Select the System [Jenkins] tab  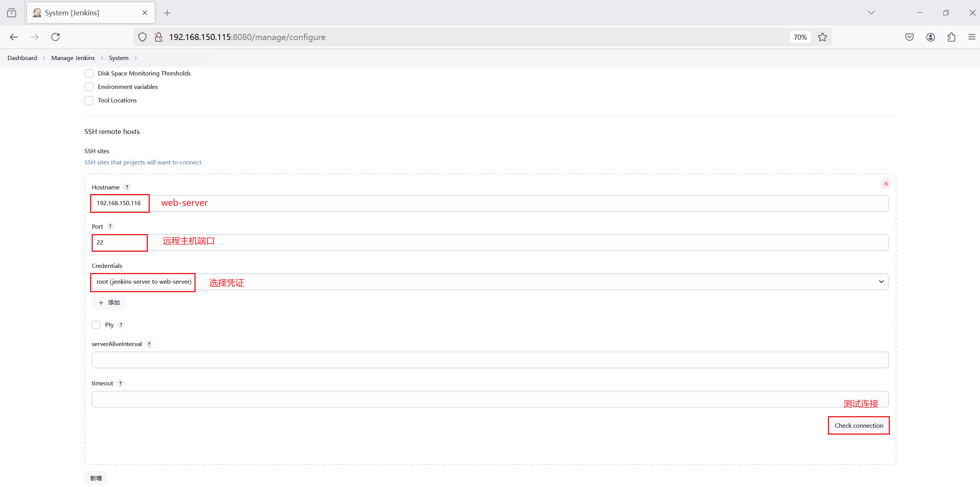[x=91, y=13]
